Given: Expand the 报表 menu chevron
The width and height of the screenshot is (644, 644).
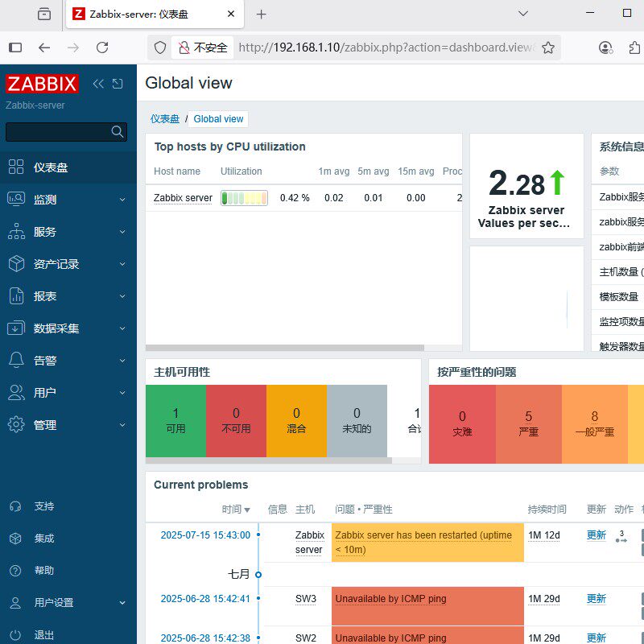Looking at the screenshot, I should click(122, 296).
